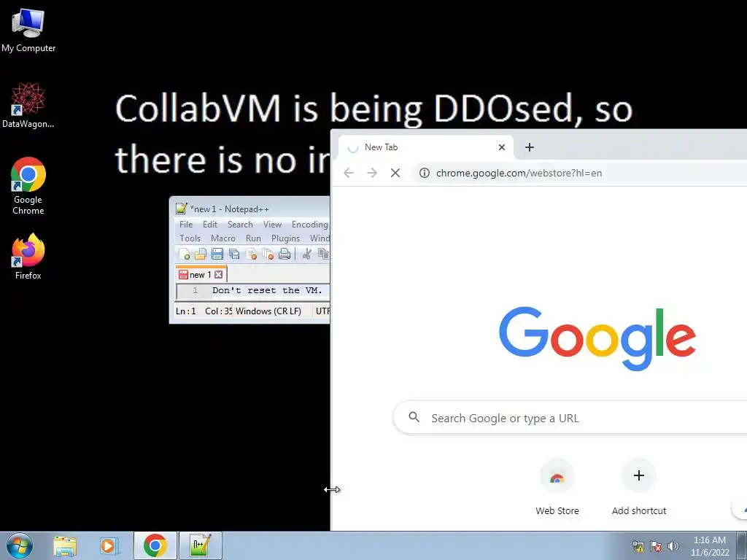The height and width of the screenshot is (560, 747).
Task: Click the "Ln : 1" status bar entry
Action: click(x=186, y=311)
